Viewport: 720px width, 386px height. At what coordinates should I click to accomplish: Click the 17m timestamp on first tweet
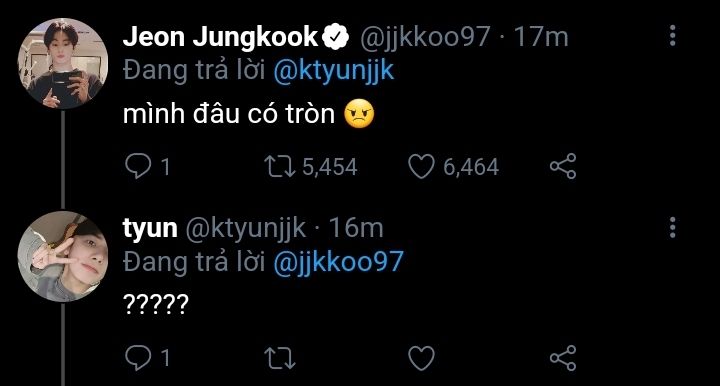(x=541, y=37)
